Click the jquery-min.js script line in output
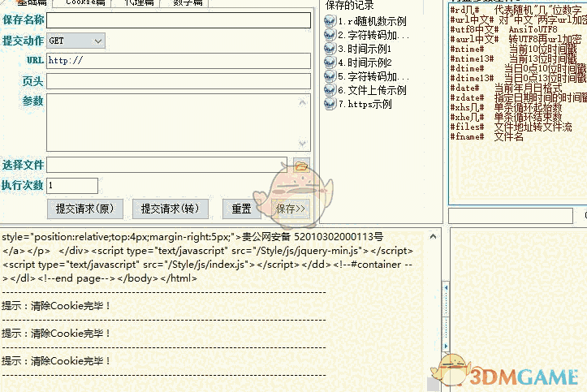The image size is (587, 392). pos(208,251)
